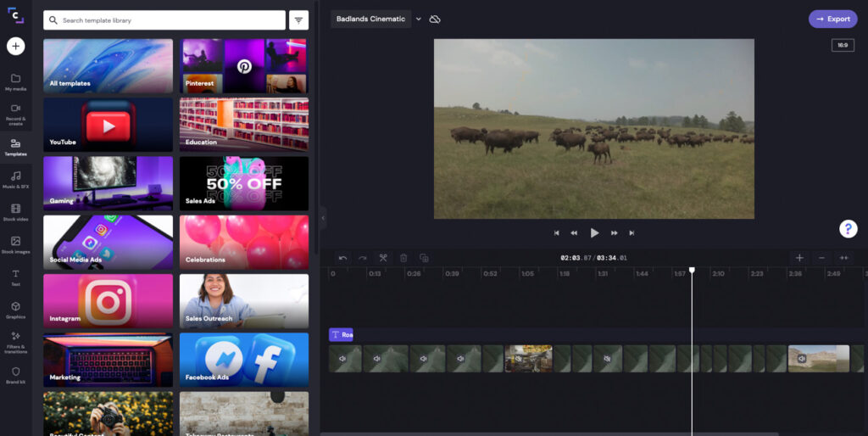
Task: Redo the last edit
Action: (x=363, y=258)
